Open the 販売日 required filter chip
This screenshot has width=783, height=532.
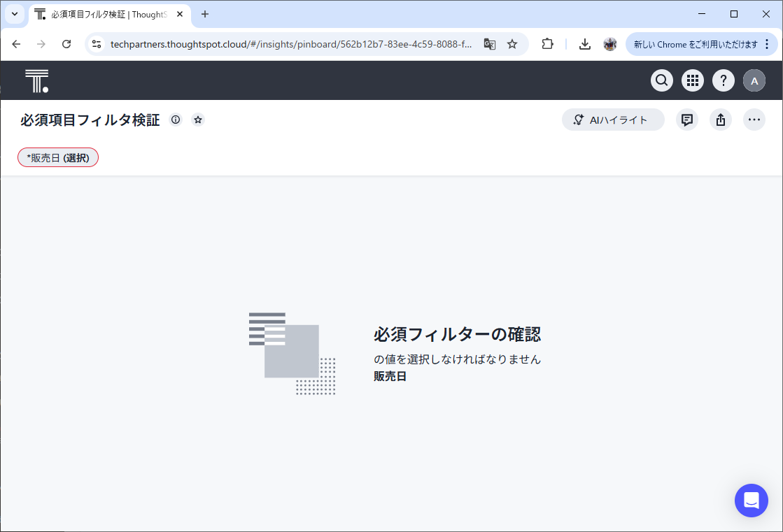pyautogui.click(x=58, y=158)
